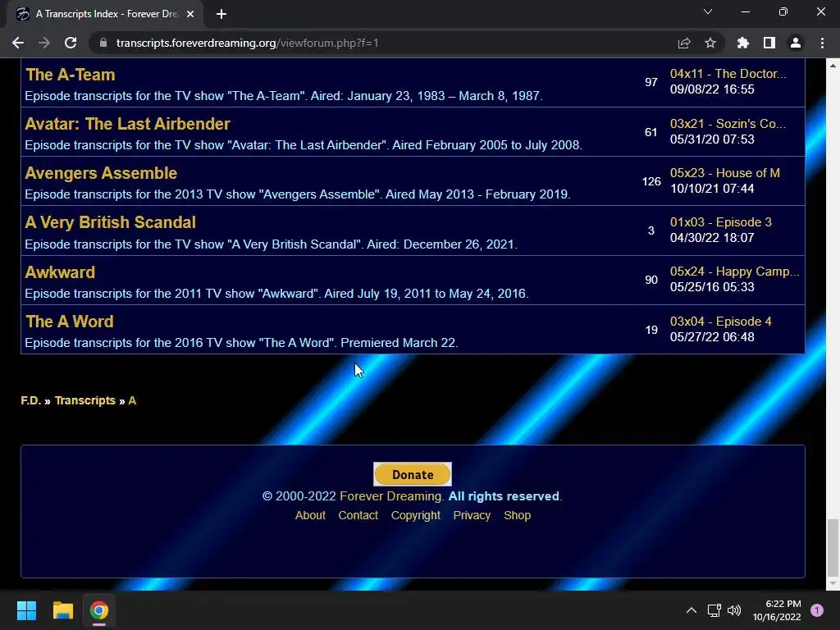Screen dimensions: 840x630
Task: Open the About footer link
Action: tap(310, 515)
